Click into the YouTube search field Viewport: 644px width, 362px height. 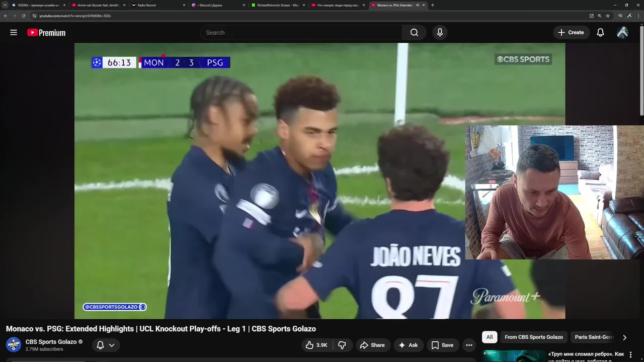coord(301,33)
